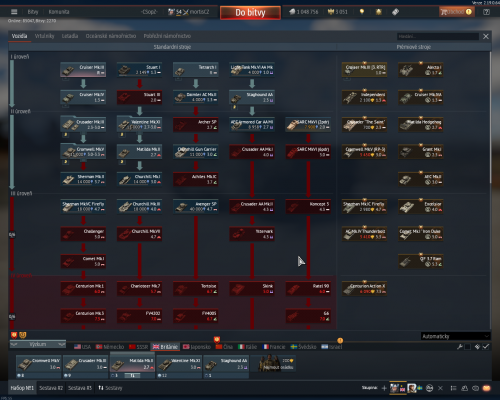Select premium Independent vehicle
This screenshot has height=400, width=500.
[x=365, y=97]
